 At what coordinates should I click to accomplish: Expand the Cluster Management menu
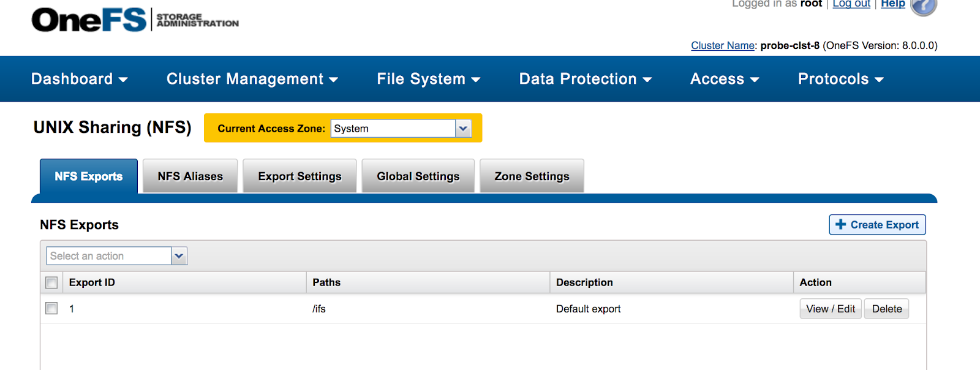click(x=252, y=79)
